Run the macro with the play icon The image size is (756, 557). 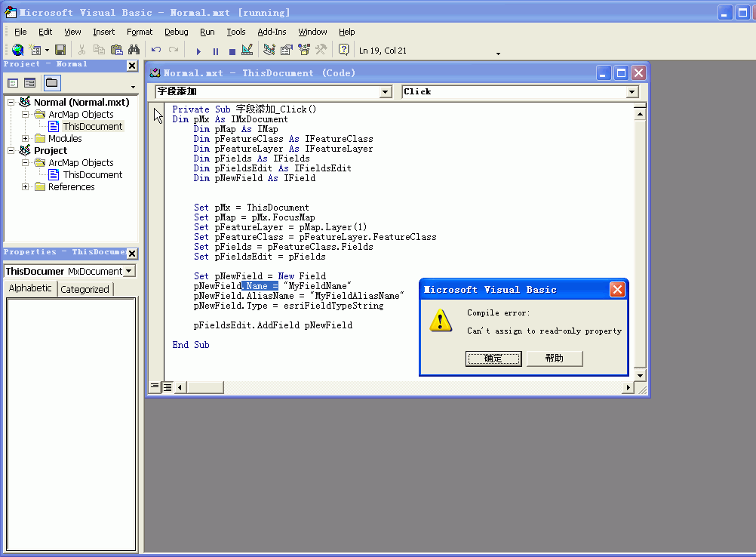pyautogui.click(x=198, y=51)
